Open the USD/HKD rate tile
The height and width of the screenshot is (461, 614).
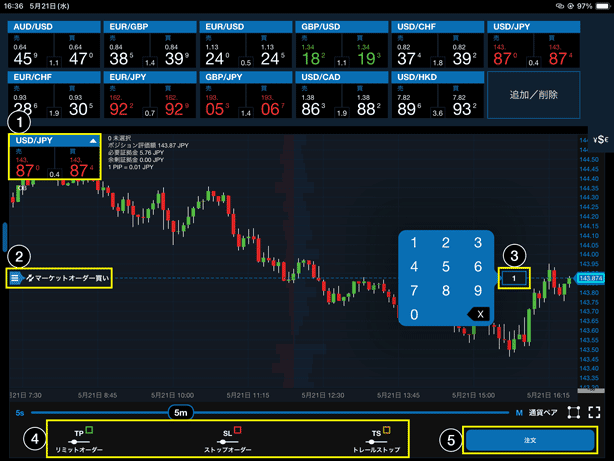point(438,94)
